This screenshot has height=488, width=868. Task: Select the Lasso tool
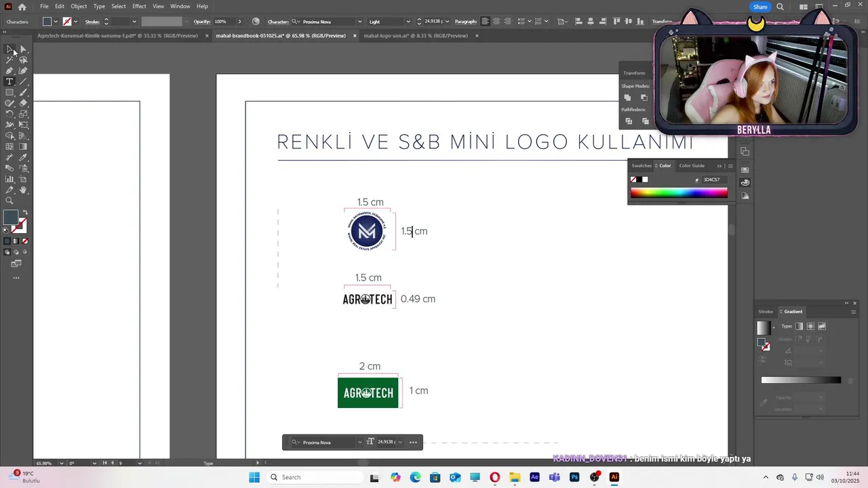[23, 60]
